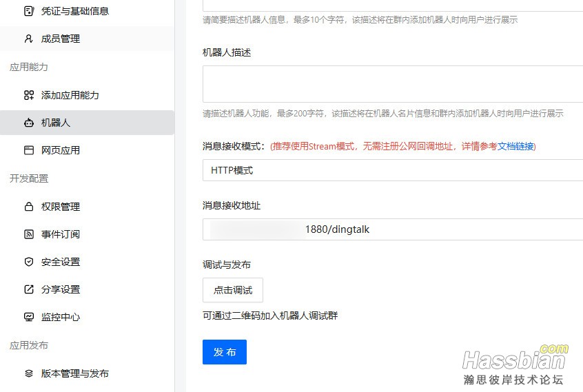Image resolution: width=583 pixels, height=392 pixels.
Task: Open 成员管理 menu item
Action: pyautogui.click(x=61, y=39)
